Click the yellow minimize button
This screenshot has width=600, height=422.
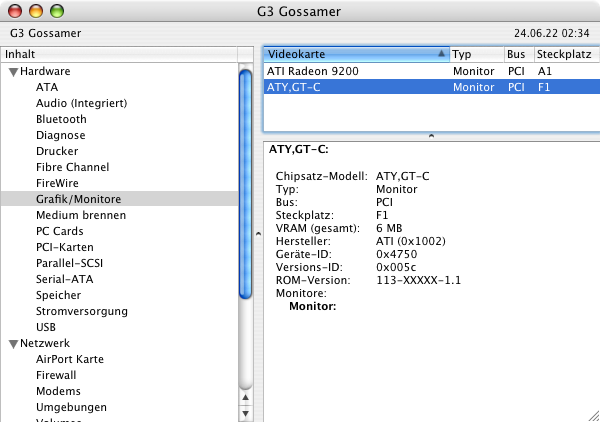(x=36, y=11)
